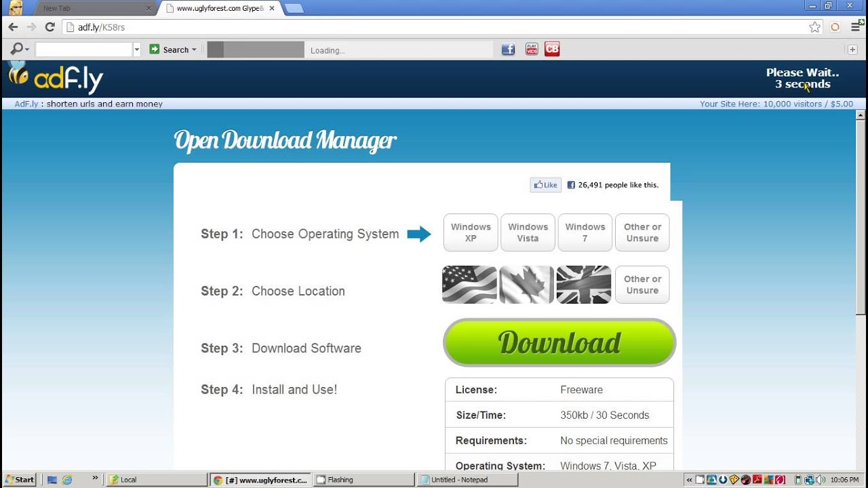This screenshot has width=868, height=488.
Task: Choose Windows XP operating system
Action: pyautogui.click(x=471, y=232)
